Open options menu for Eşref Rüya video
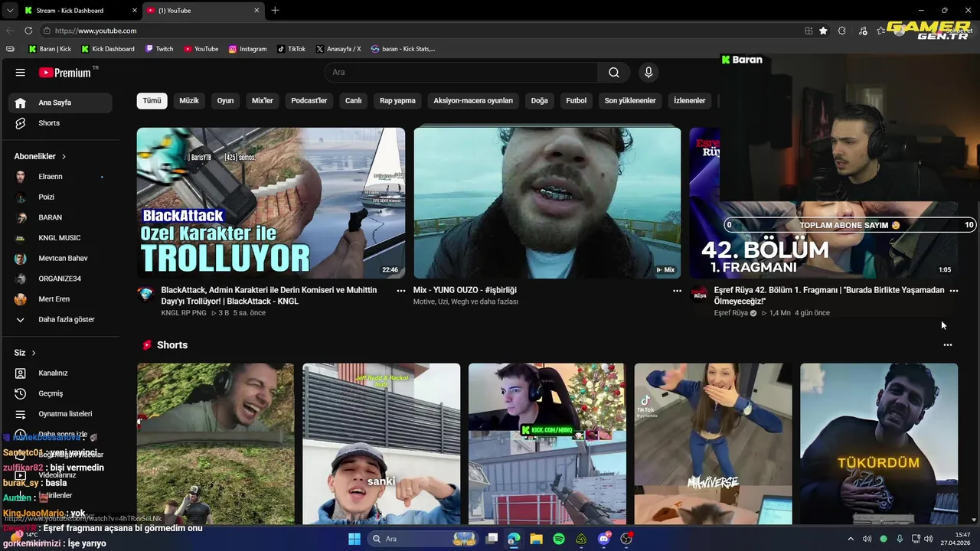The image size is (980, 551). click(953, 291)
